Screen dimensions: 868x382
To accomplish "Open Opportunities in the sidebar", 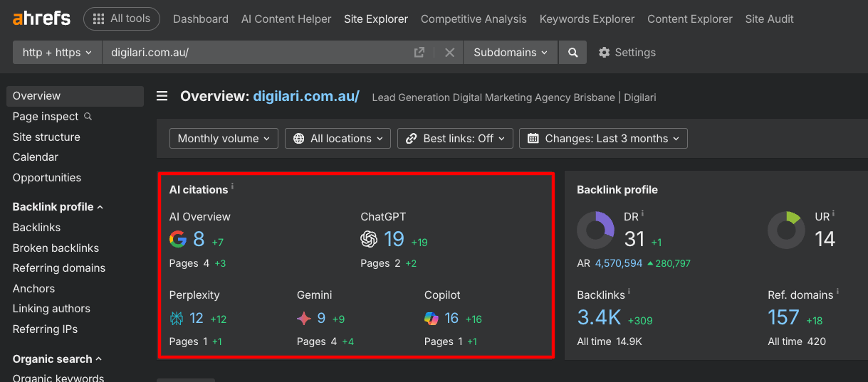I will click(47, 177).
